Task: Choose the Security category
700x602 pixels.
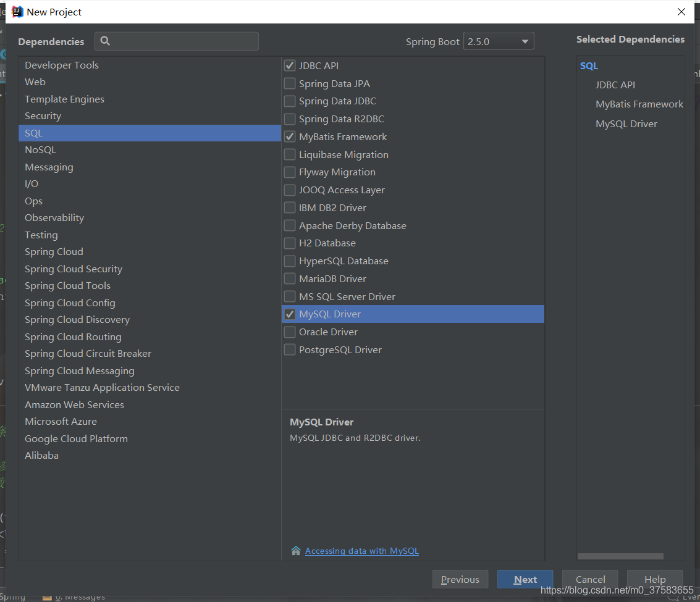Action: click(x=150, y=116)
